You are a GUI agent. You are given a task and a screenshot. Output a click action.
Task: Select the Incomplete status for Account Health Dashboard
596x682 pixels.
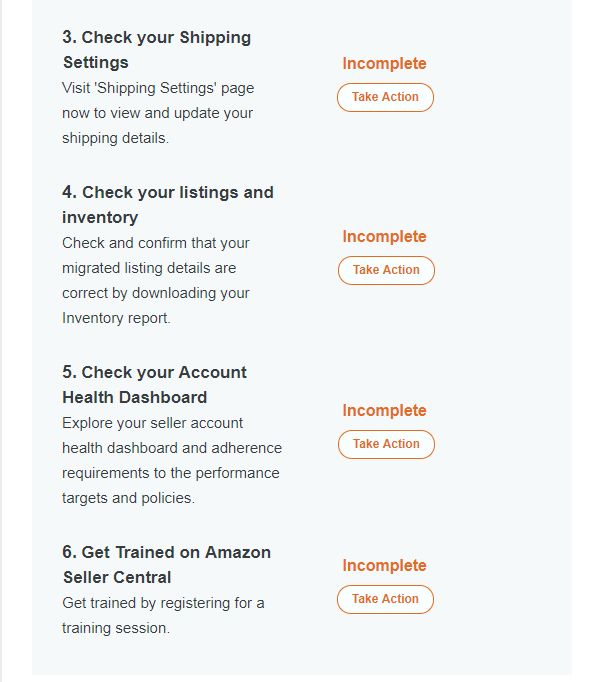(x=384, y=410)
